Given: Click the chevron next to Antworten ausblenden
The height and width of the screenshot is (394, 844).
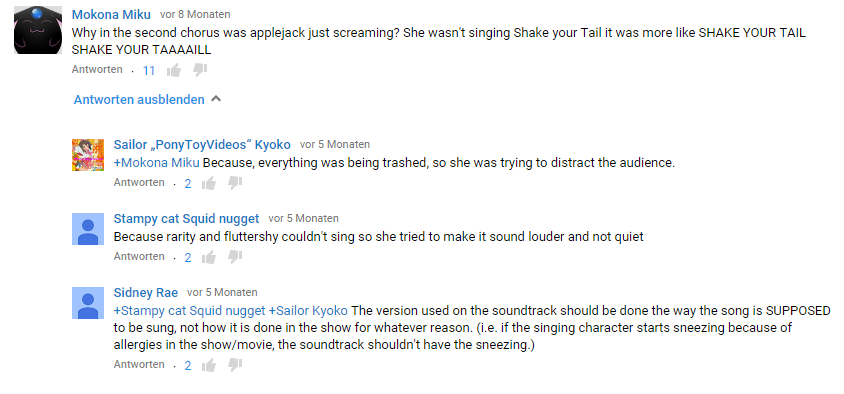Looking at the screenshot, I should 216,99.
